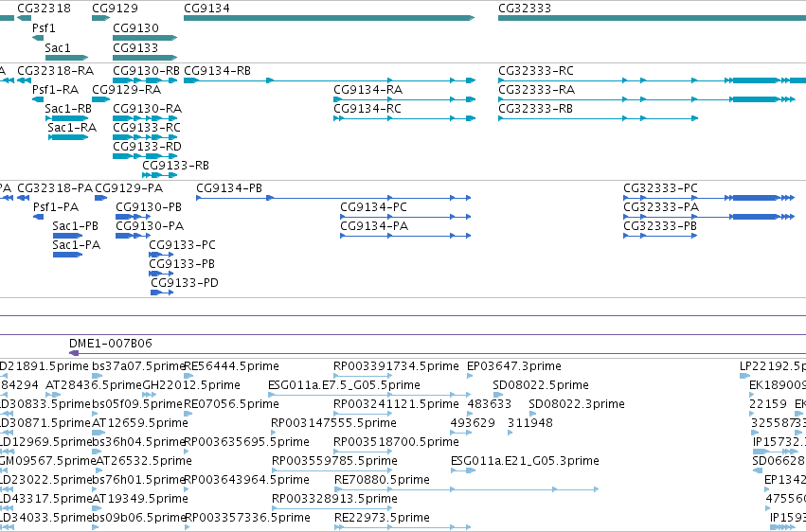Click the CG32333 gene label
Image resolution: width=806 pixels, height=532 pixels.
tap(525, 9)
